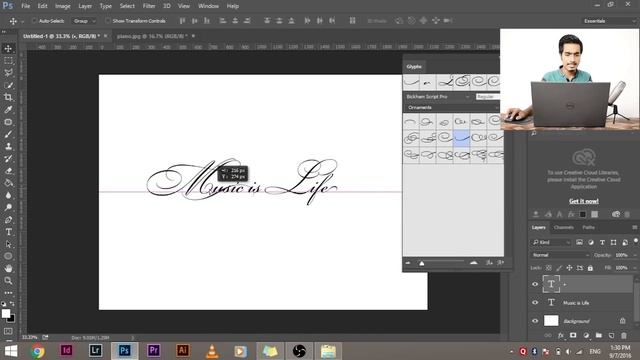Lock layer position icon
Image resolution: width=640 pixels, height=360 pixels.
click(569, 268)
